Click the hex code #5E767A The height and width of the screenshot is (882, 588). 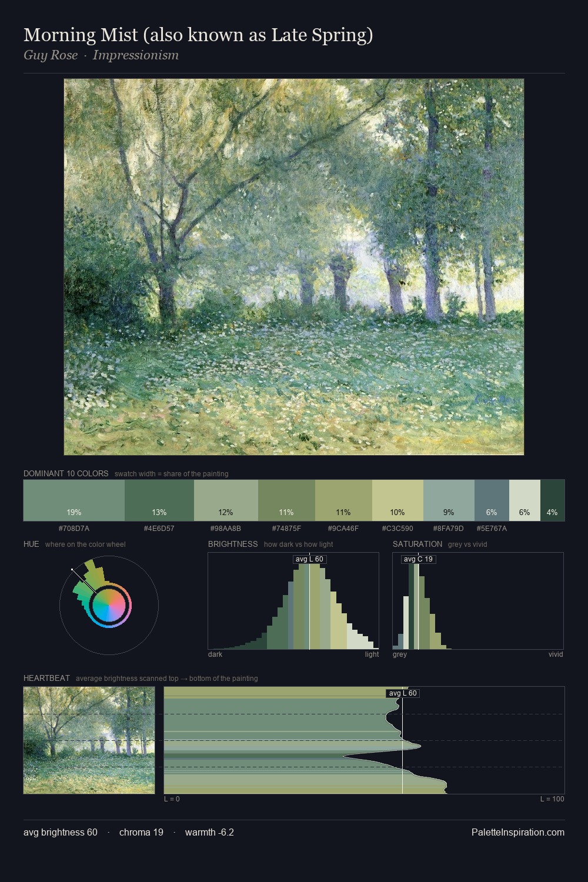click(x=492, y=529)
